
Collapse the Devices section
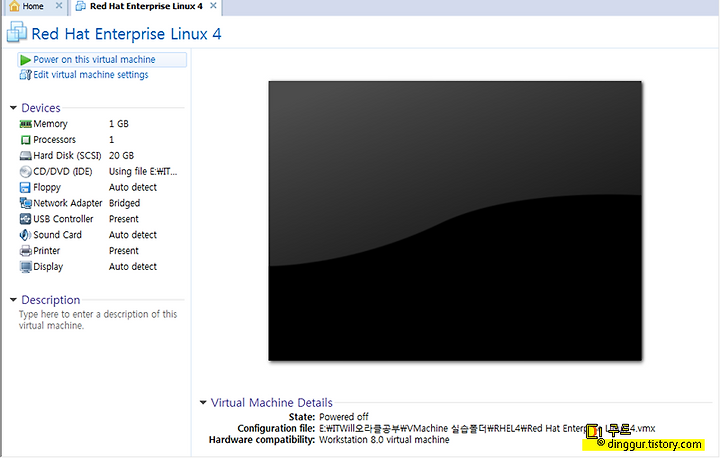(13, 108)
